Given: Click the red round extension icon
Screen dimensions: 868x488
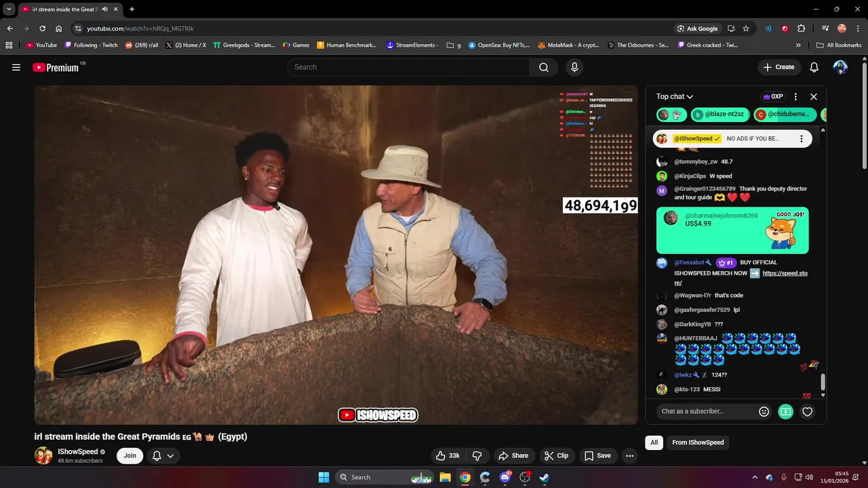Looking at the screenshot, I should pyautogui.click(x=785, y=28).
